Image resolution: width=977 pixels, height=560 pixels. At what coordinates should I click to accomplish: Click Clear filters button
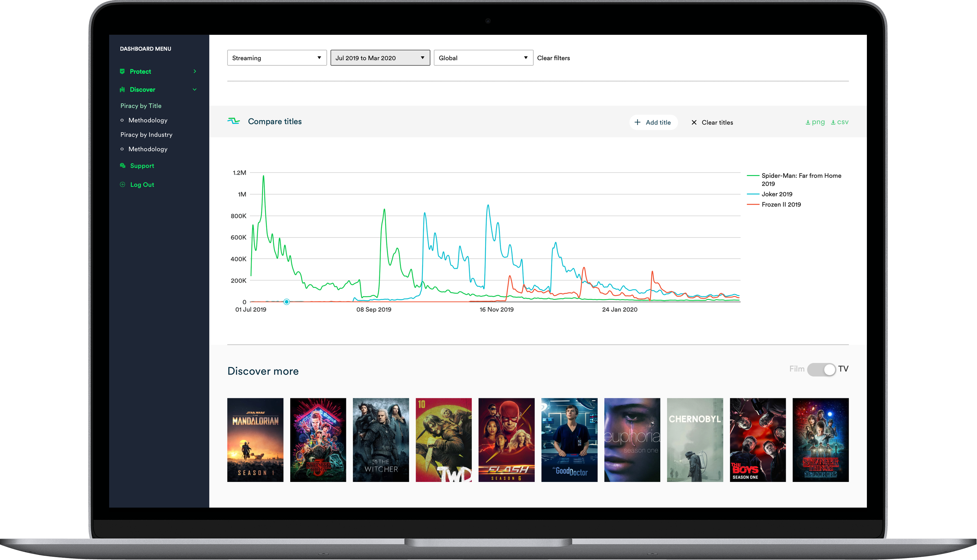point(553,58)
